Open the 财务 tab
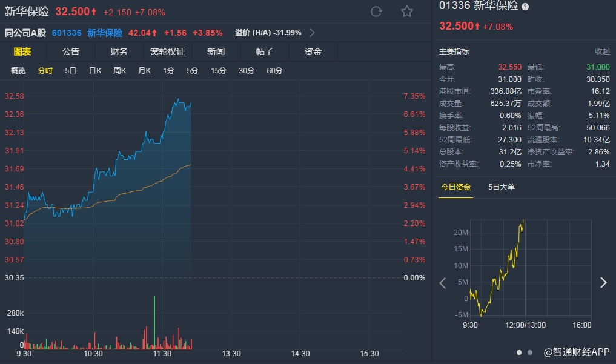The image size is (616, 364). point(119,51)
